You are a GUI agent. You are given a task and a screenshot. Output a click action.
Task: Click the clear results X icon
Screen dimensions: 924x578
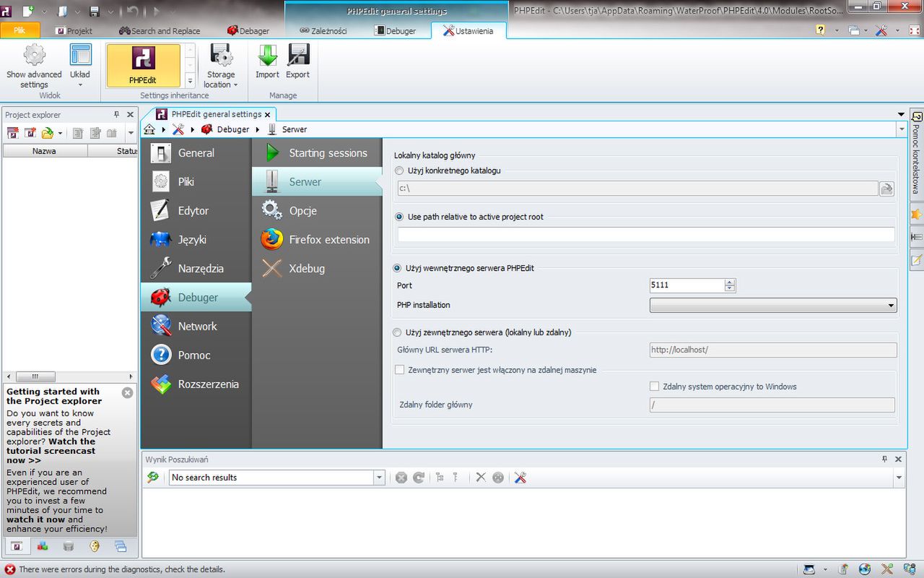[481, 478]
